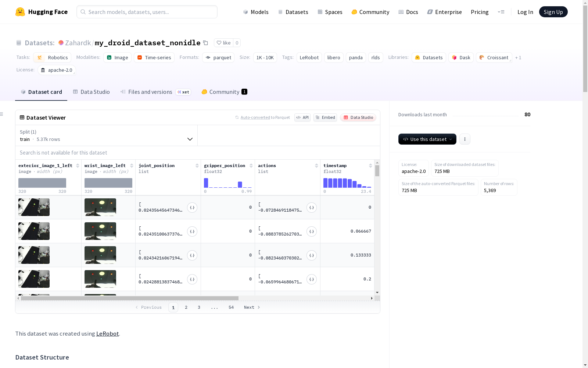588x368 pixels.
Task: Click the exterior_image_1_left width histogram bar
Action: point(42,183)
